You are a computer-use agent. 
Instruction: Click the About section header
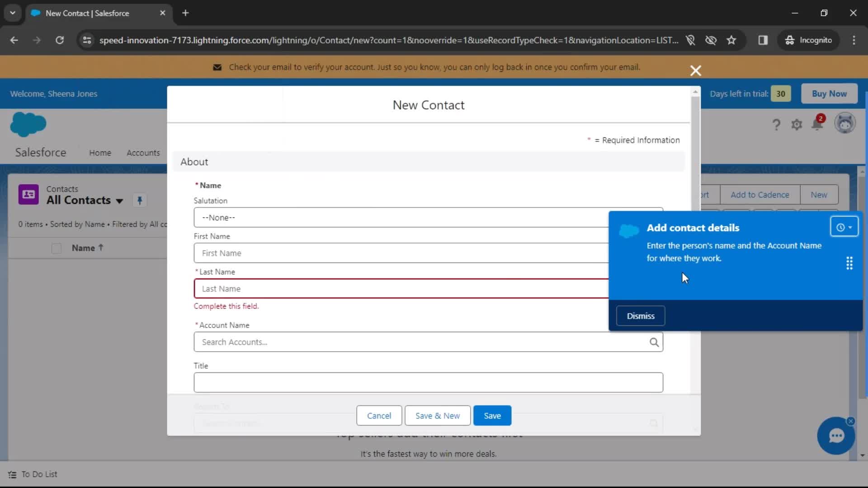point(428,162)
